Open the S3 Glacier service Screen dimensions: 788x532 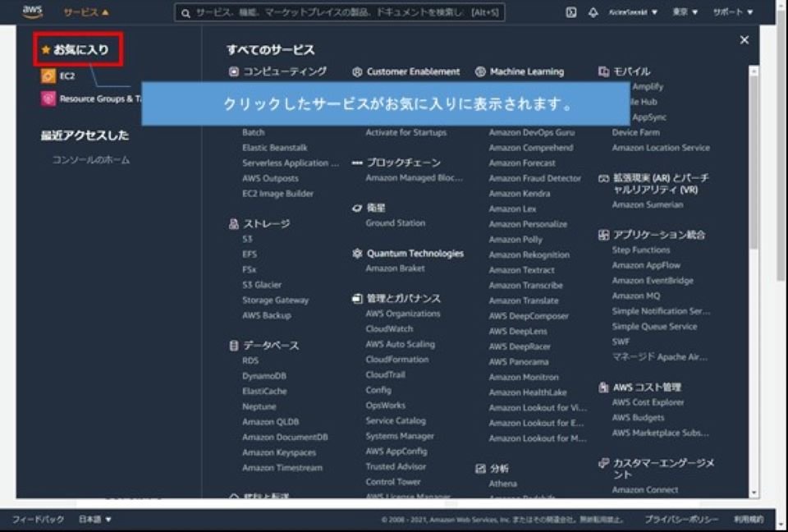tap(262, 285)
